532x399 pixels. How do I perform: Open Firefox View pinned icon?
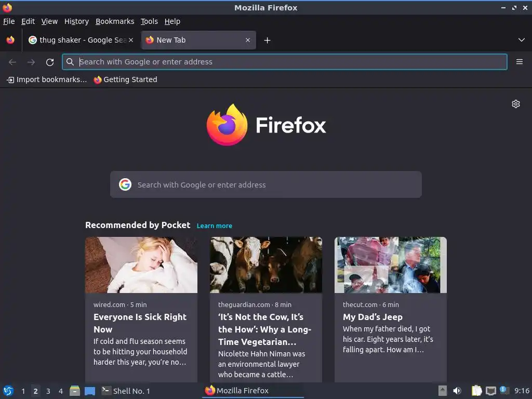coord(10,40)
